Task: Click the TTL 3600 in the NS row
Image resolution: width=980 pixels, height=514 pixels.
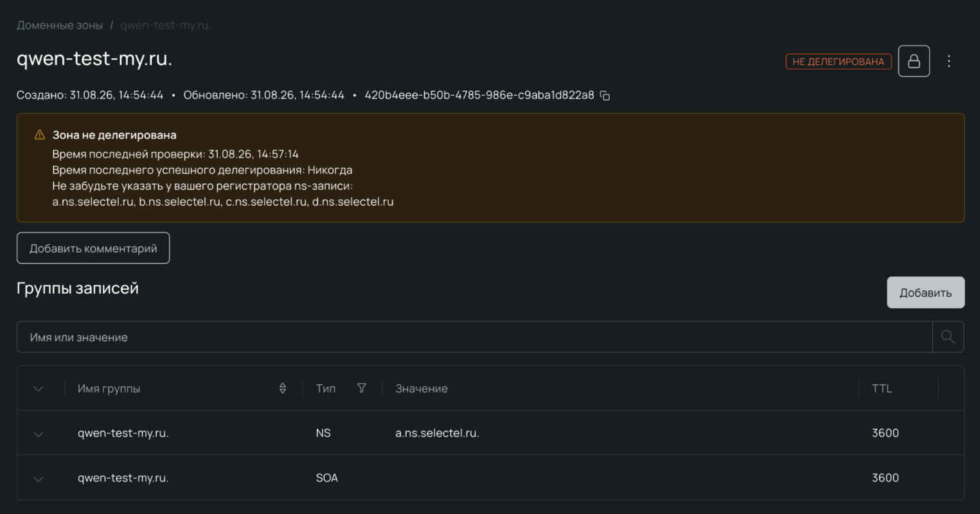Action: 885,433
